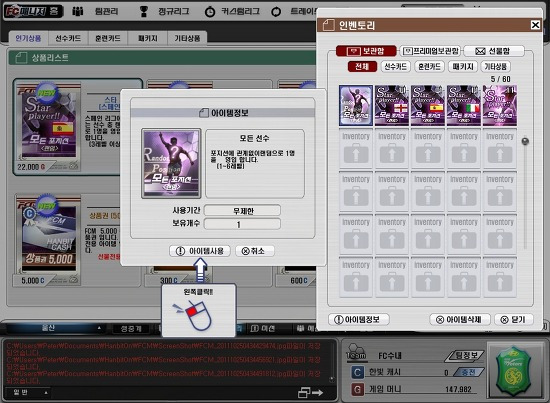Screen dimensions: 550x403
Task: Switch to the 패키지 shop tab
Action: point(148,38)
